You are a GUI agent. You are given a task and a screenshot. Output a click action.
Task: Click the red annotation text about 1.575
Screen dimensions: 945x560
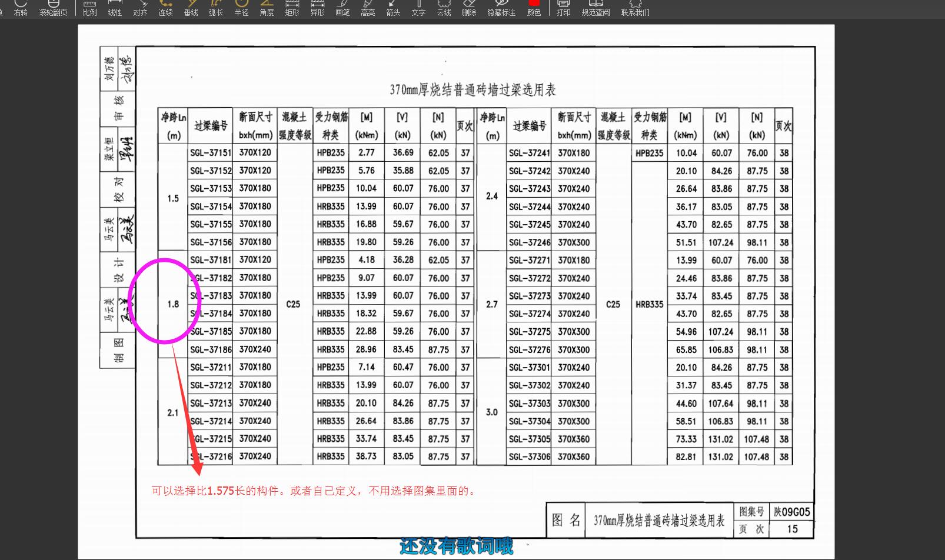click(x=314, y=491)
